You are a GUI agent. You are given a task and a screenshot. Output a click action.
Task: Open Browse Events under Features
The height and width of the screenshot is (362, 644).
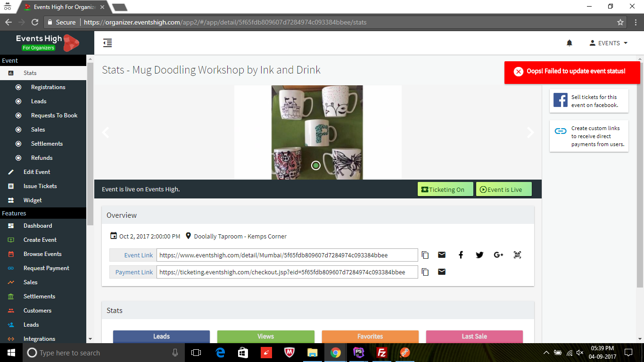pyautogui.click(x=43, y=254)
